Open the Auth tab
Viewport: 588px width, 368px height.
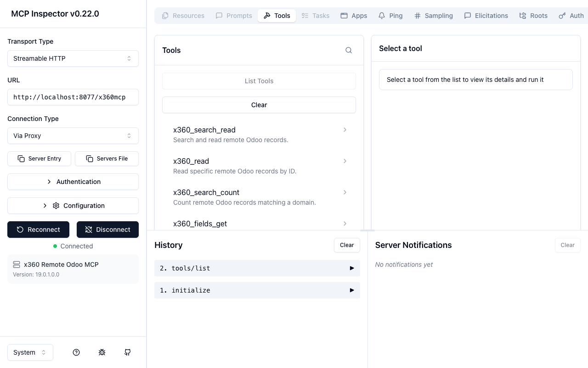click(571, 16)
